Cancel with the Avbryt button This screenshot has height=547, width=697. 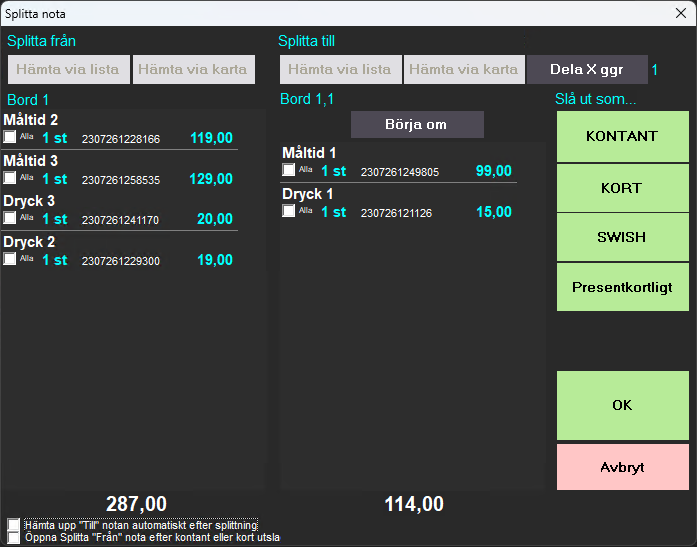[x=622, y=467]
